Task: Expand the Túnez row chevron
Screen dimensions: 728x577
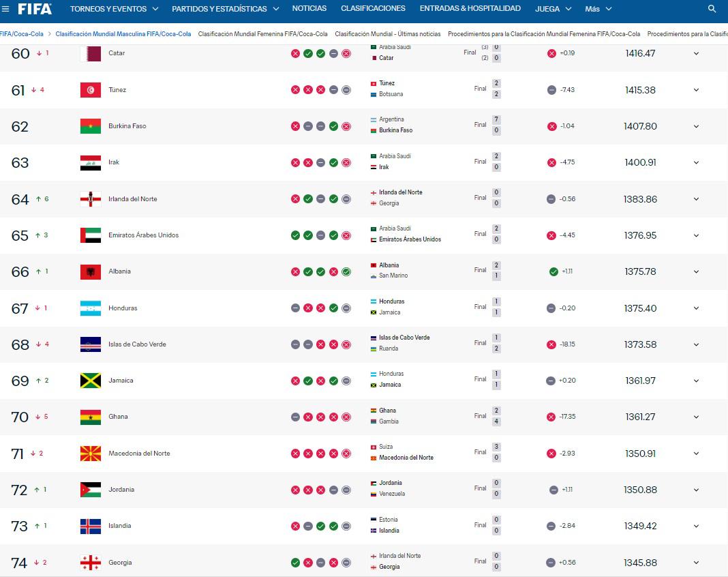Action: pos(696,90)
